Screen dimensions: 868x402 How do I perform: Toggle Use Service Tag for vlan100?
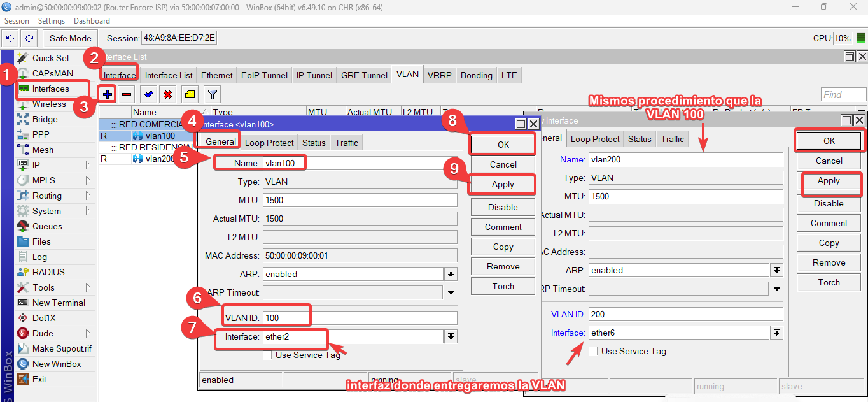coord(267,355)
